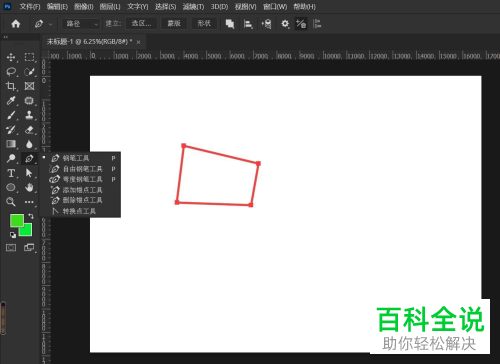Select the Rectangular Marquee tool
Image resolution: width=500 pixels, height=364 pixels.
29,57
